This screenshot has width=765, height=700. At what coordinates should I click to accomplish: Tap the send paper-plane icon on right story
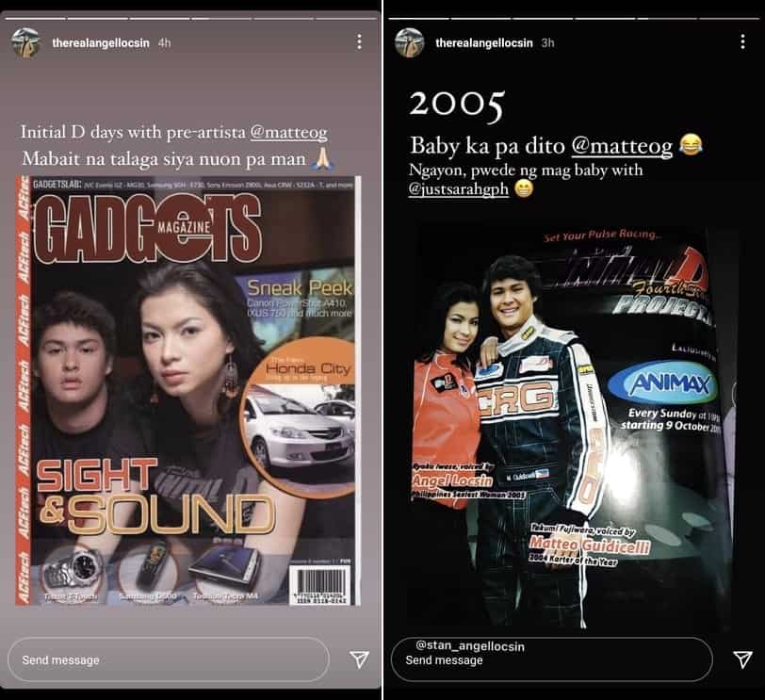click(742, 659)
